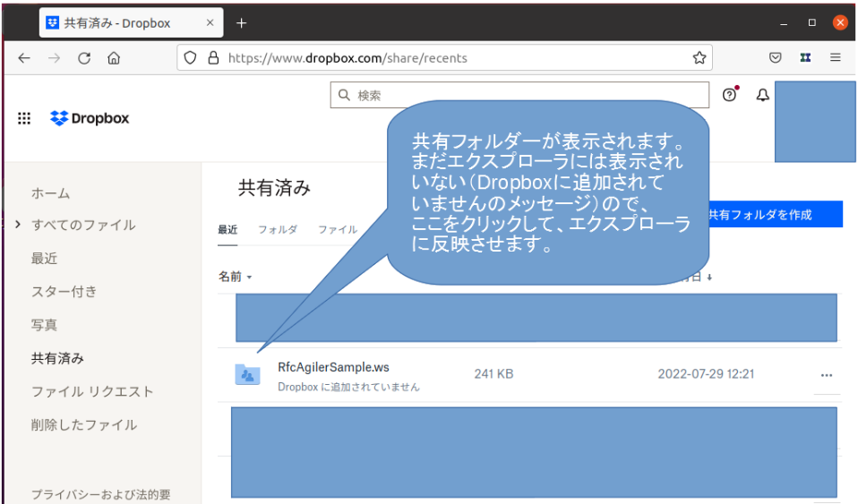Image resolution: width=858 pixels, height=504 pixels.
Task: Select the 最近 tab
Action: [x=227, y=230]
